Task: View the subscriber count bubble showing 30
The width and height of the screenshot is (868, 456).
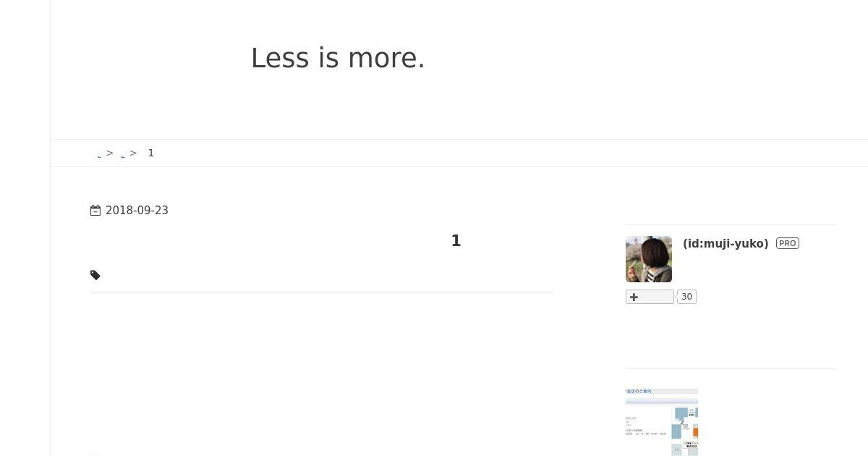Action: coord(686,297)
